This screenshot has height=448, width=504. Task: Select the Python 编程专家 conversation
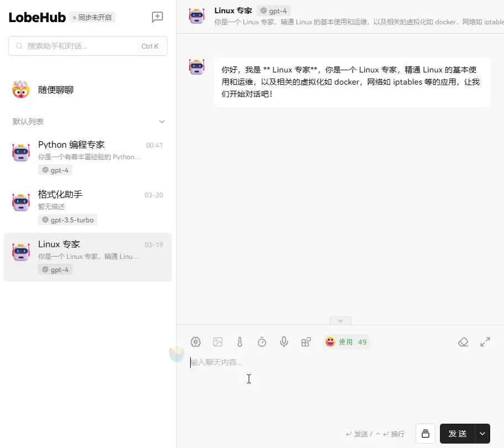coord(88,157)
